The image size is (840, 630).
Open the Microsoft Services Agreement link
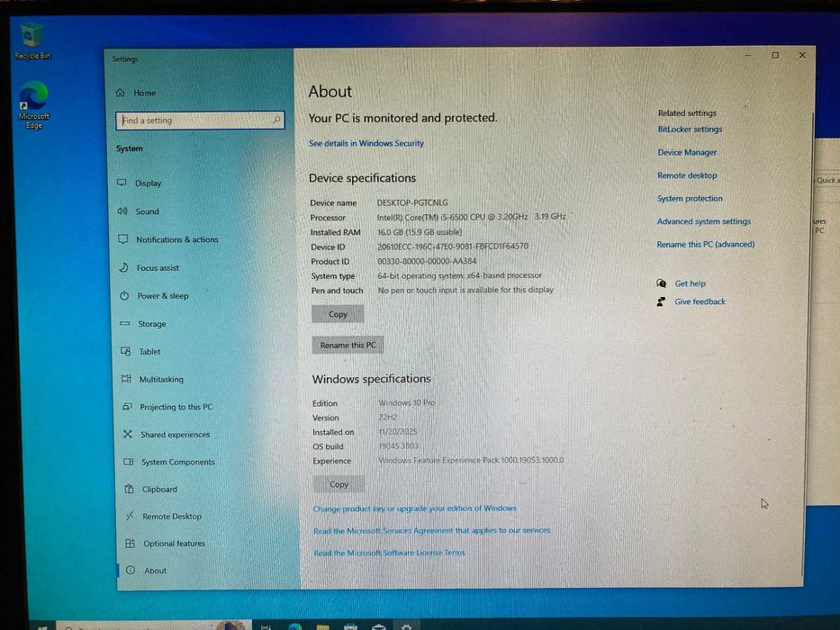click(432, 530)
